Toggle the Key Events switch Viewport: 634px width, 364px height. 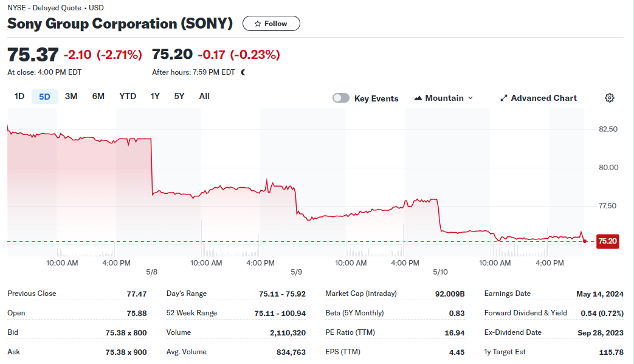pos(341,98)
